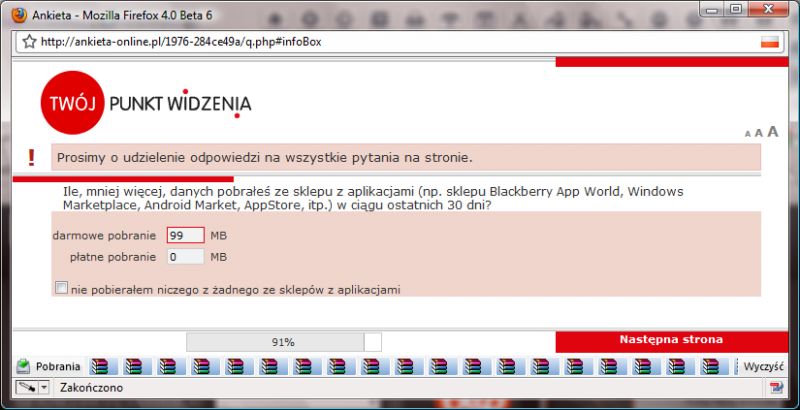The width and height of the screenshot is (800, 410).
Task: Click the bookmark star icon in address bar
Action: coord(29,42)
